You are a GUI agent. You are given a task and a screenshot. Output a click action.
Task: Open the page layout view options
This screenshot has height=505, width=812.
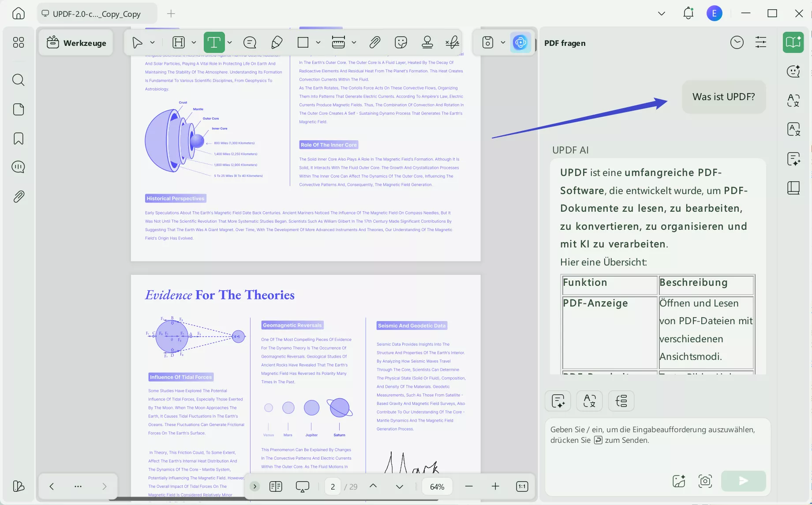[x=276, y=486]
